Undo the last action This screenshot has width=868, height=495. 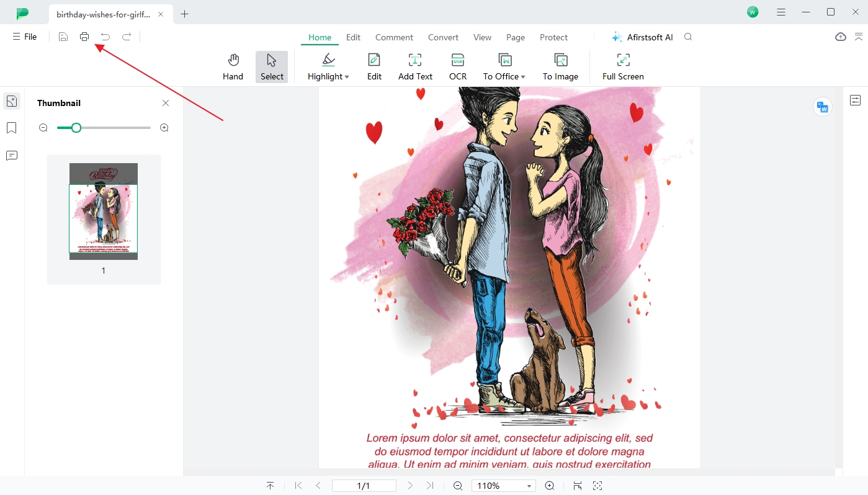coord(105,37)
